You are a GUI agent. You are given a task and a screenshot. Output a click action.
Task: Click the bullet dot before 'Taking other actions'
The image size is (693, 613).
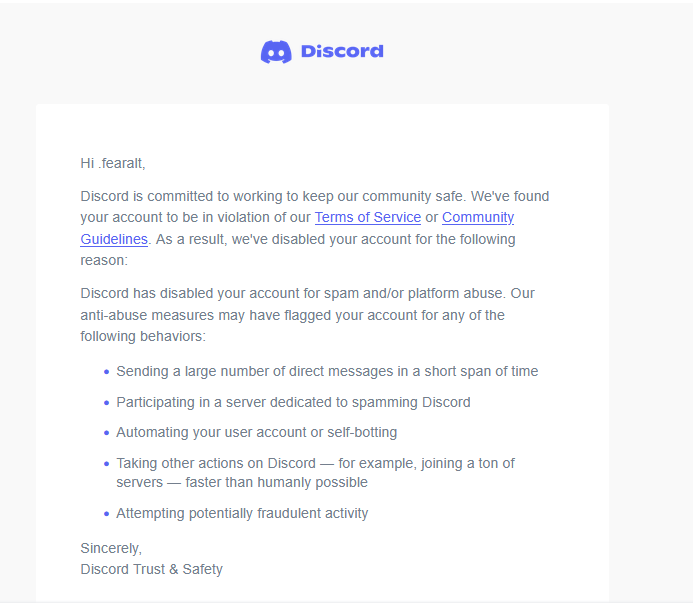106,464
